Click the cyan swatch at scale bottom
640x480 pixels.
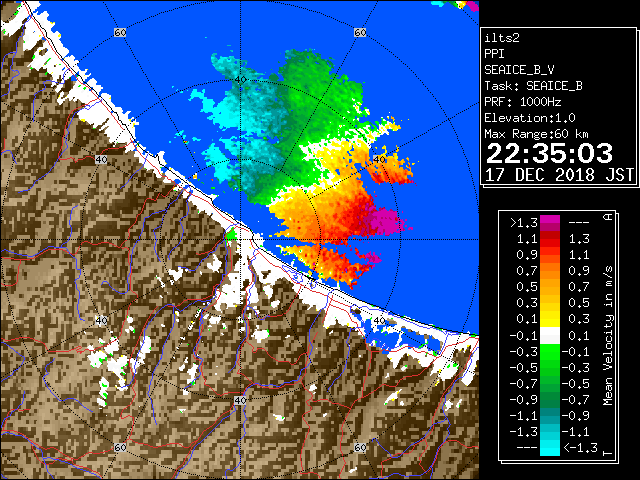(x=550, y=447)
